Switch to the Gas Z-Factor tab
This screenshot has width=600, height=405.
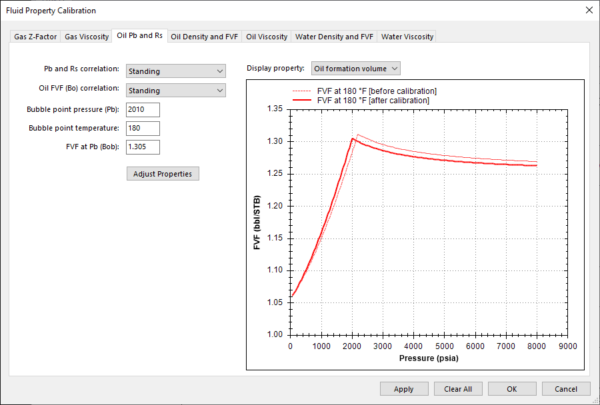[35, 37]
